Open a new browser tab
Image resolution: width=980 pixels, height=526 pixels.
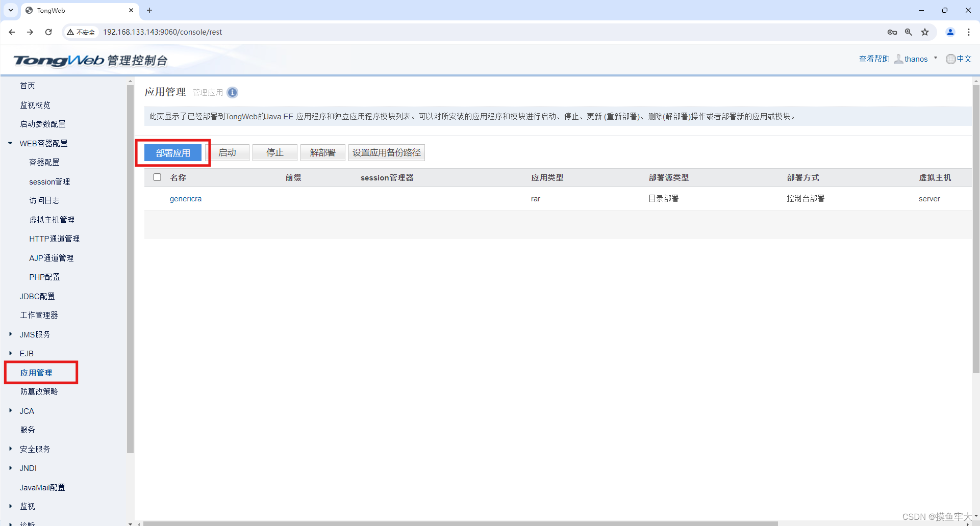(x=149, y=10)
